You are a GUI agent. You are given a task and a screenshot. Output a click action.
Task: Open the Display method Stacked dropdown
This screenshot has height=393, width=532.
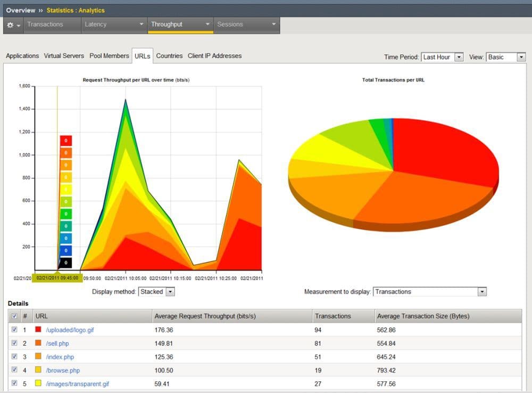[x=156, y=292]
